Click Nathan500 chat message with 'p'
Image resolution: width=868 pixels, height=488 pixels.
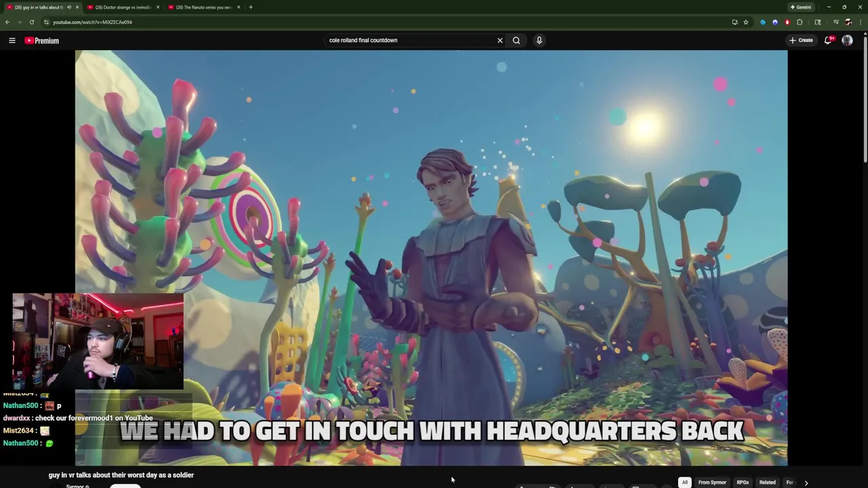(32, 406)
